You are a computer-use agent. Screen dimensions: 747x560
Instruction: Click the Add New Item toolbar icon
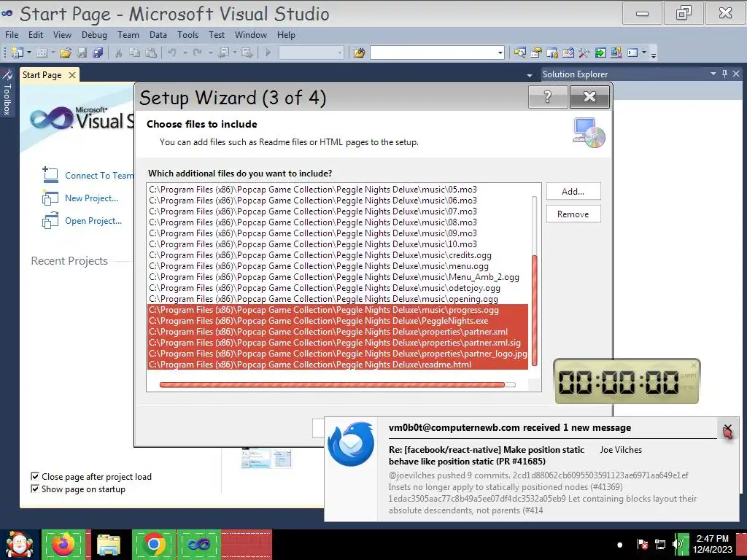click(x=42, y=52)
